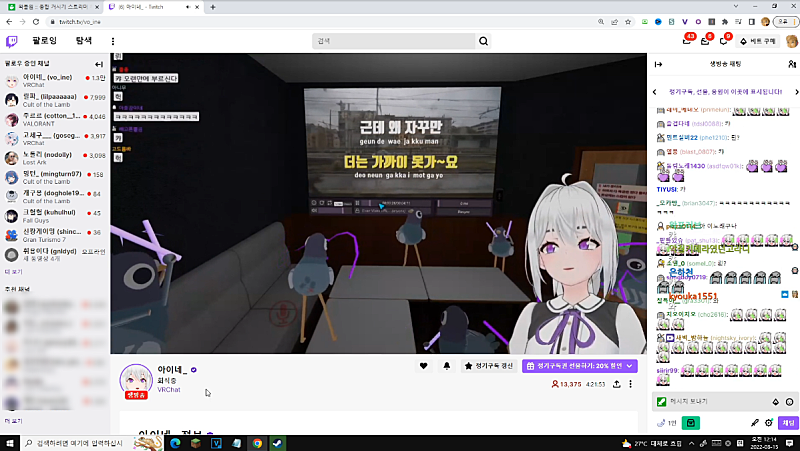The image size is (800, 451).
Task: Open chat settings gear icon
Action: click(769, 423)
